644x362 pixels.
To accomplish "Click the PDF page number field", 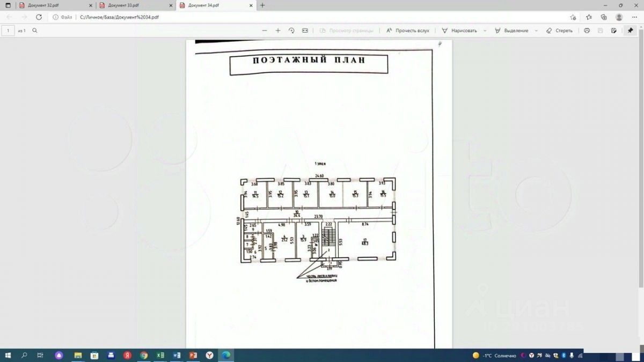I will [8, 31].
